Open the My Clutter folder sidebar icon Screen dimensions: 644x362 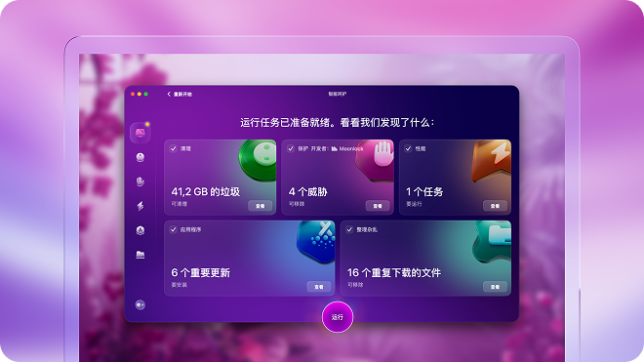click(x=141, y=255)
